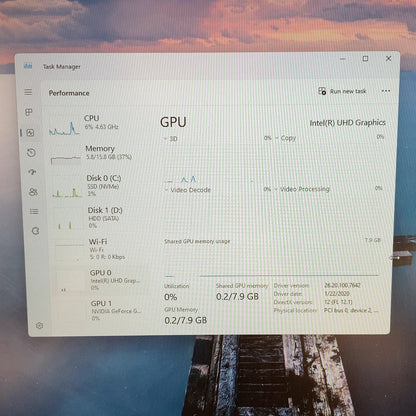This screenshot has width=416, height=416.
Task: Click the 7.9 GB graph scale label
Action: coord(373,240)
